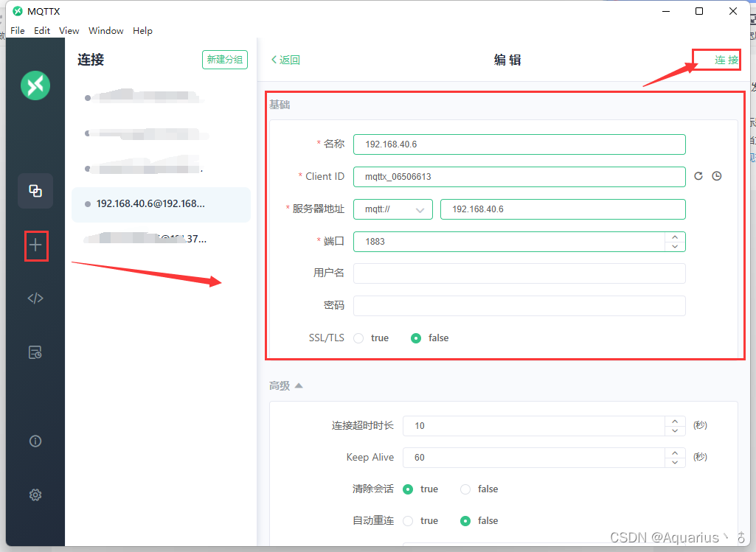The width and height of the screenshot is (756, 552).
Task: Regenerate Client ID with refresh icon
Action: click(x=698, y=176)
